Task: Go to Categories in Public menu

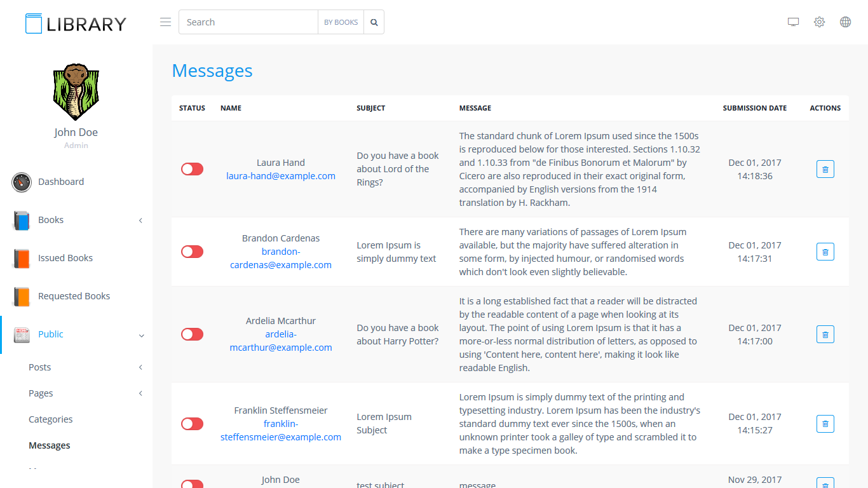Action: pyautogui.click(x=51, y=419)
